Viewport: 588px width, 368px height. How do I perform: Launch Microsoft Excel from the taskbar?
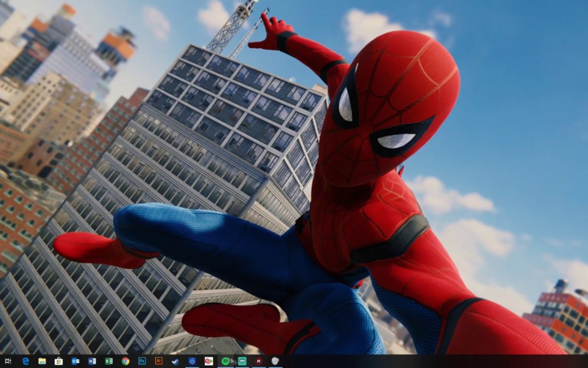109,361
